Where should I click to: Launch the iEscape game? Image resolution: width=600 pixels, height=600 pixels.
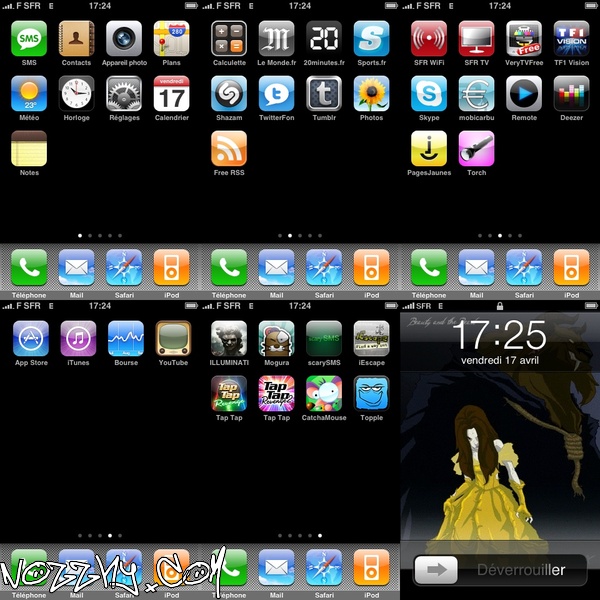coord(371,339)
